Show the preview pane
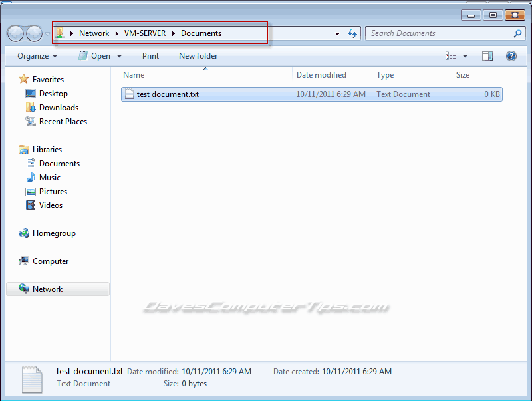The height and width of the screenshot is (401, 532). 487,56
